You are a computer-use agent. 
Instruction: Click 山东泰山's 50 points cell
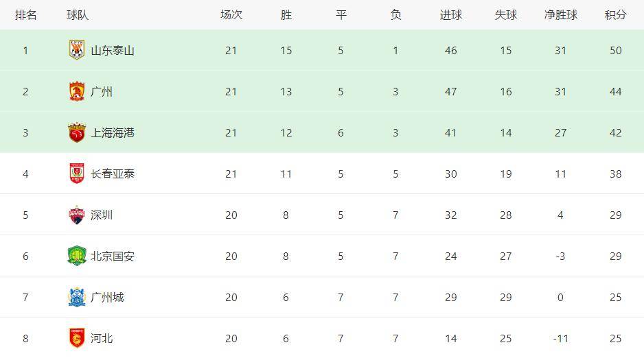pos(615,51)
